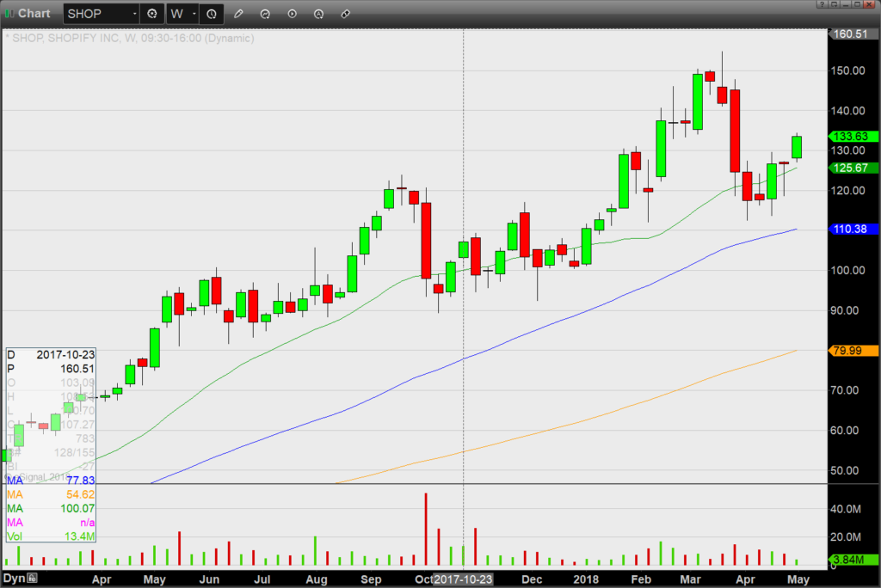Open the interval clock settings icon
This screenshot has height=588, width=881.
click(x=212, y=14)
